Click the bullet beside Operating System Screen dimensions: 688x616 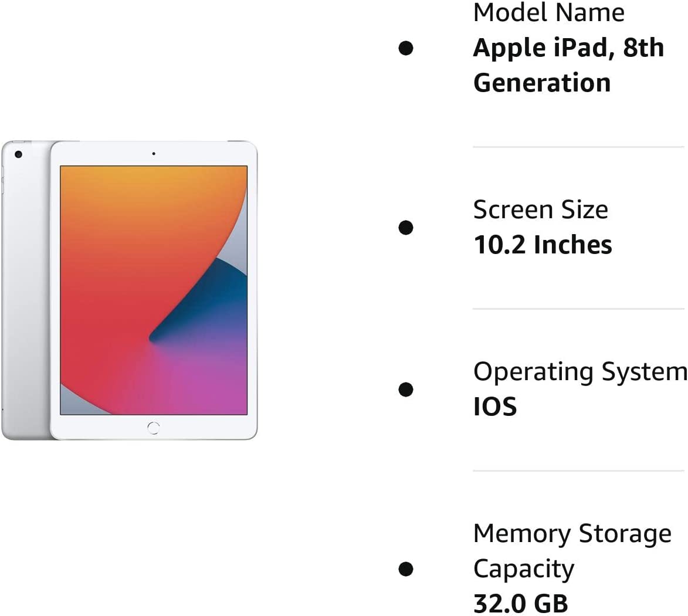coord(405,389)
